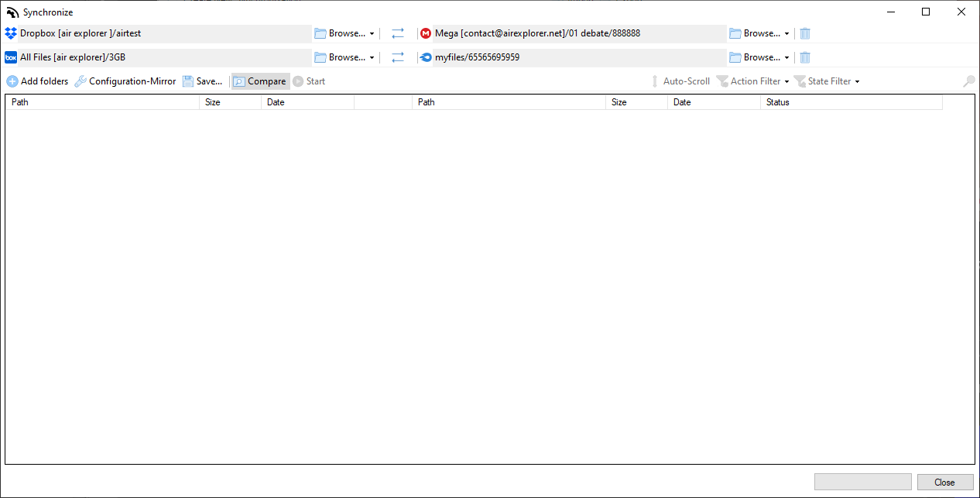Open the Action Filter dropdown
This screenshot has width=980, height=498.
(x=755, y=81)
